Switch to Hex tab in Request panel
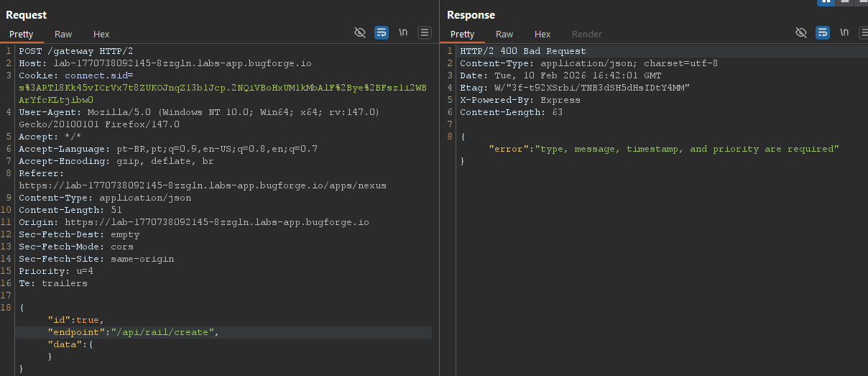Screen dimensions: 868x376 (101, 34)
